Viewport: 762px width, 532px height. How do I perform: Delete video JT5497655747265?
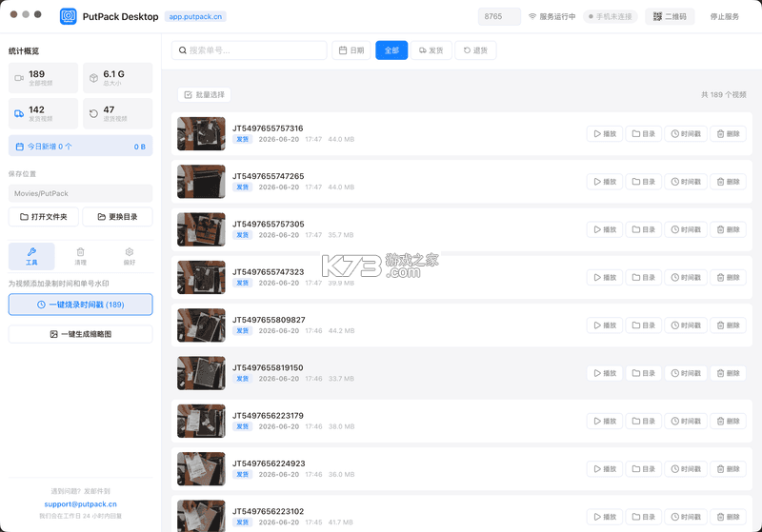pos(728,182)
